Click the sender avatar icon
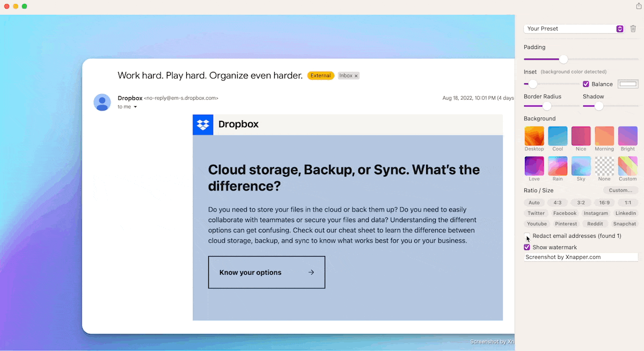644x351 pixels. pos(102,102)
